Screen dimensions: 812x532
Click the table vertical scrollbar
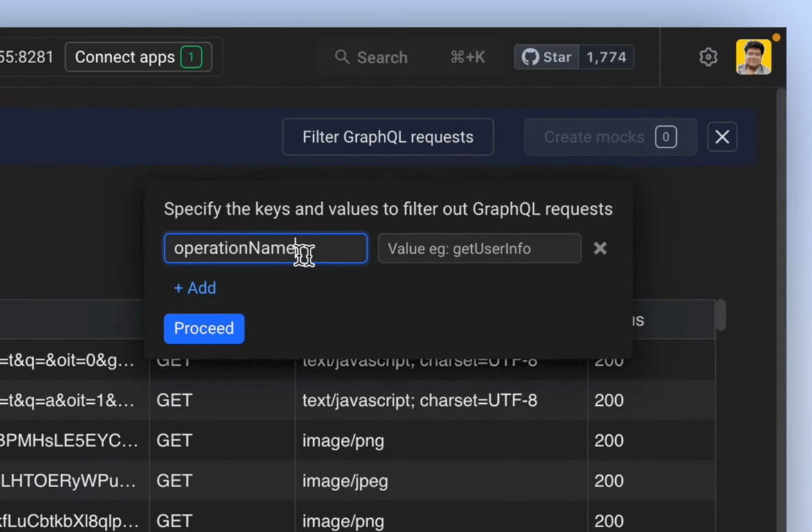click(x=721, y=314)
